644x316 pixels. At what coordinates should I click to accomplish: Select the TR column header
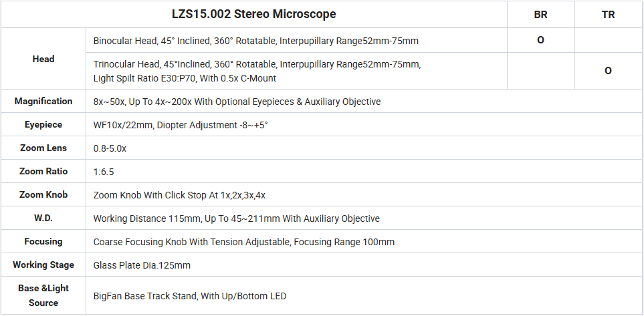coord(608,15)
